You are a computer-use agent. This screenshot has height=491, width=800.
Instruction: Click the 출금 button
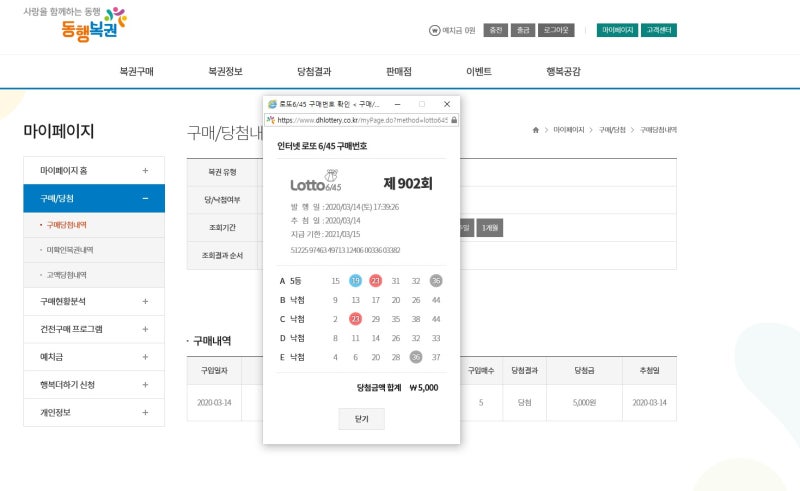(x=523, y=30)
